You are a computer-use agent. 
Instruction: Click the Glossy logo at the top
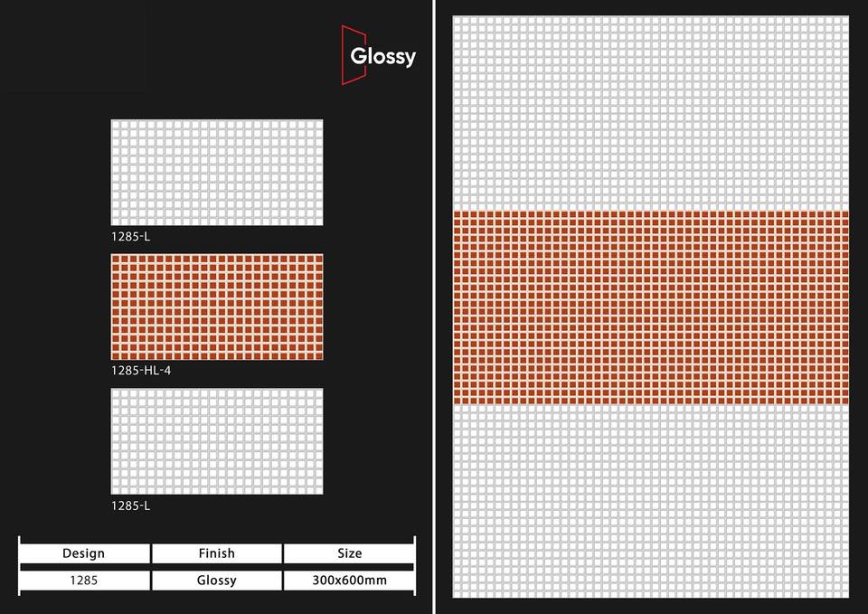(x=379, y=55)
